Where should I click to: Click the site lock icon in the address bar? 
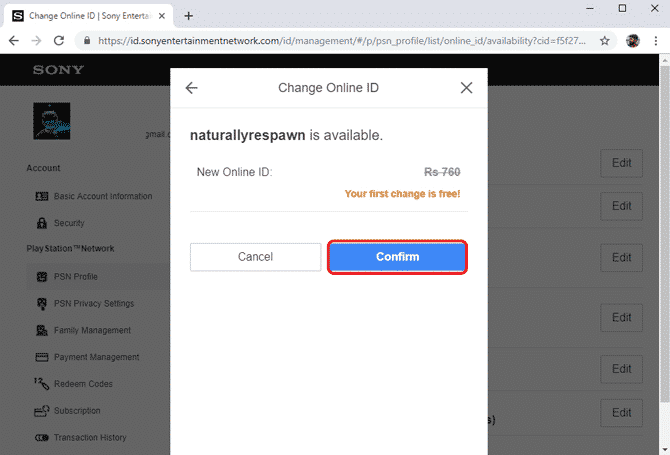(87, 41)
